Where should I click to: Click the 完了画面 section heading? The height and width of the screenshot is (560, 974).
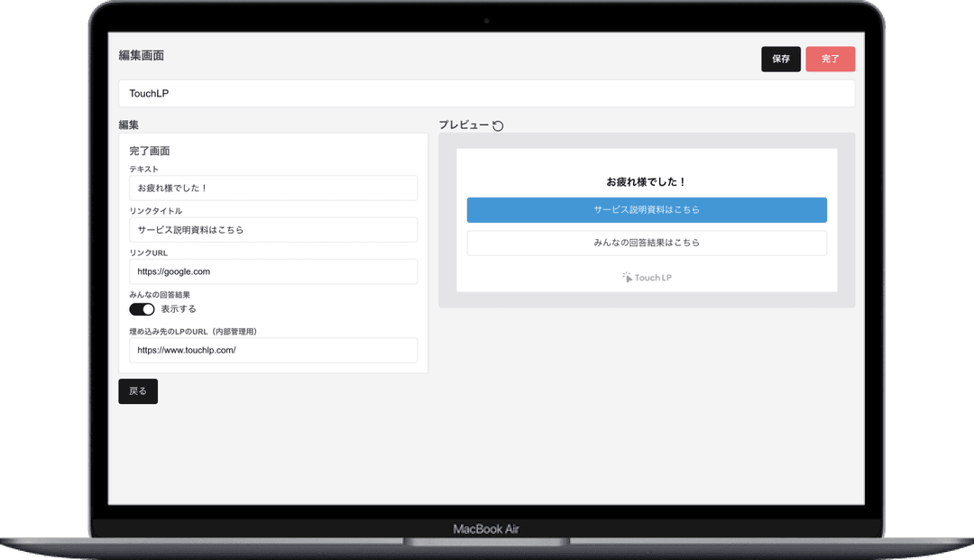(x=150, y=151)
